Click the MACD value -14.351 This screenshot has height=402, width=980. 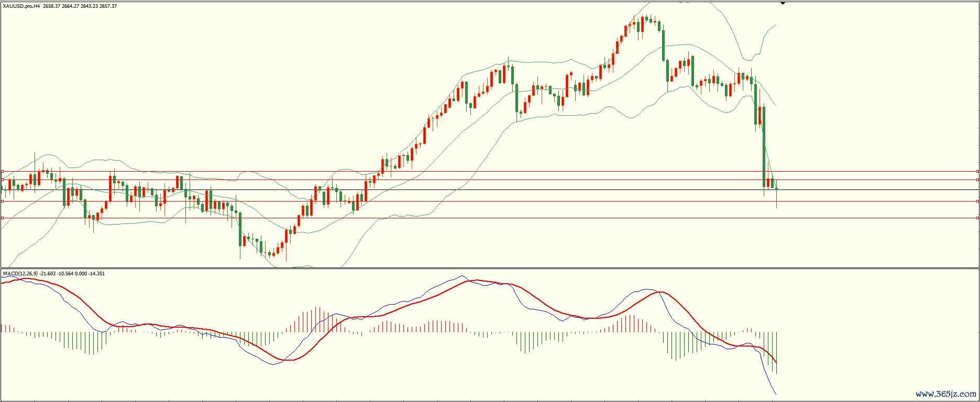click(97, 274)
